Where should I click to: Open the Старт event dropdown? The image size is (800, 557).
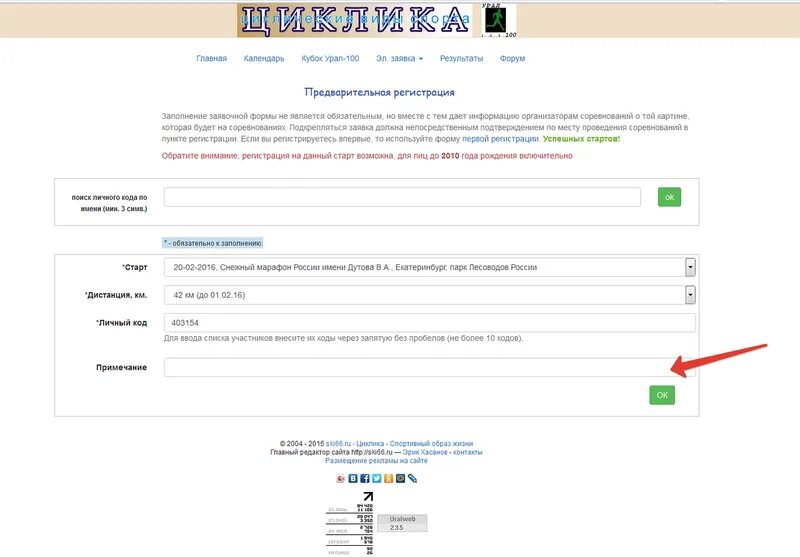pos(430,267)
